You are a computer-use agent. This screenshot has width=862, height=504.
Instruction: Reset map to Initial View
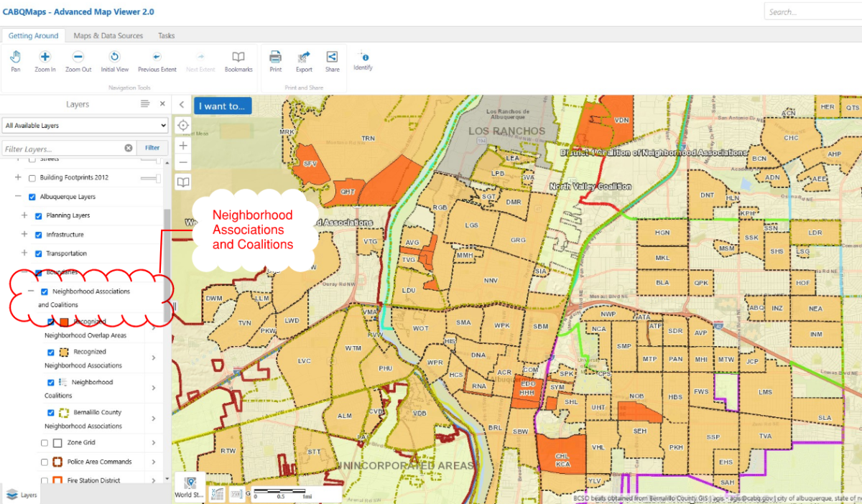coord(114,61)
